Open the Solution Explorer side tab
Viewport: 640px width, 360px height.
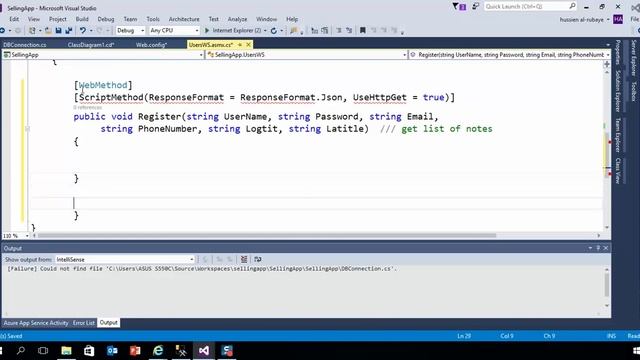coord(618,91)
